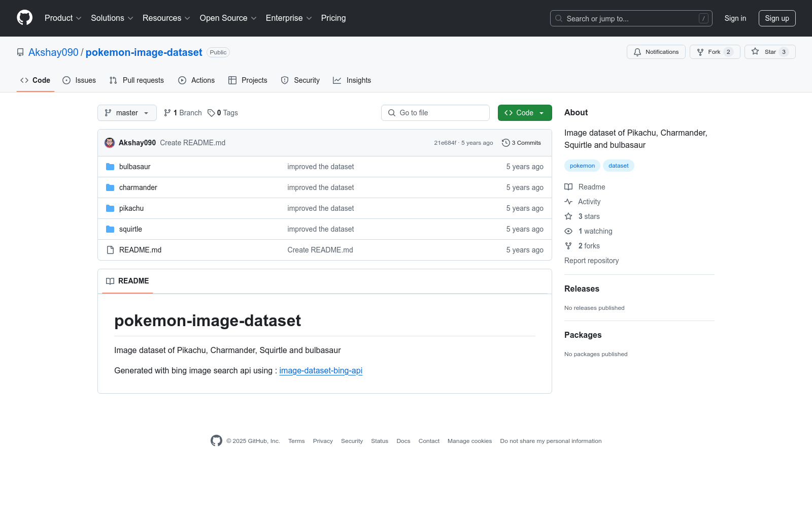Open the master branch selector

click(127, 113)
